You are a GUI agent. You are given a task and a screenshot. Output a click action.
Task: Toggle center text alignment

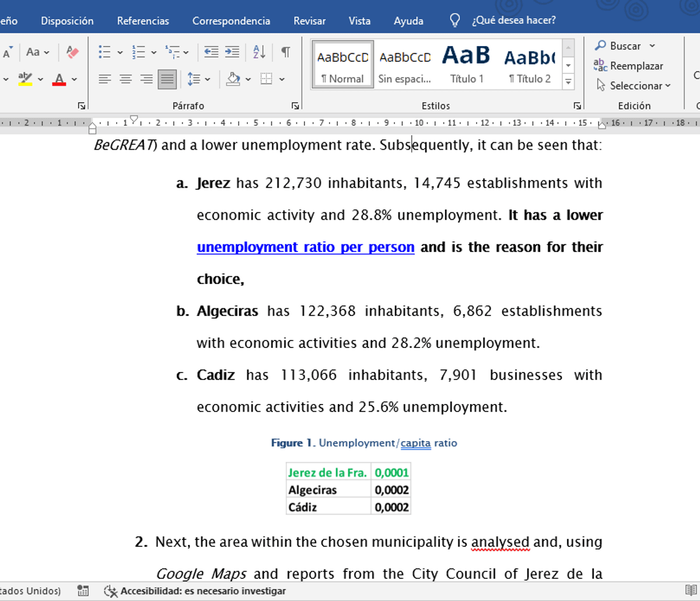125,79
